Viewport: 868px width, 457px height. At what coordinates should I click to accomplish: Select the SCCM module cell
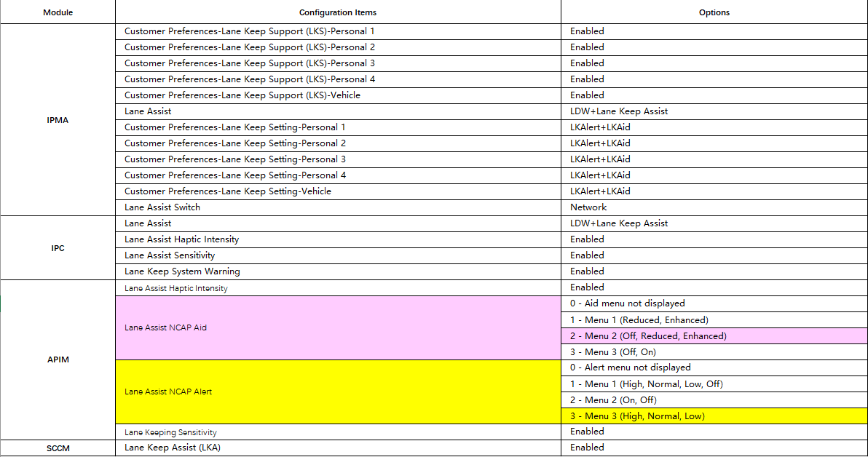(58, 448)
